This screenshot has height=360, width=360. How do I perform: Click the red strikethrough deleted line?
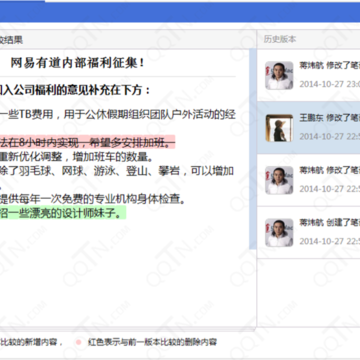87,143
